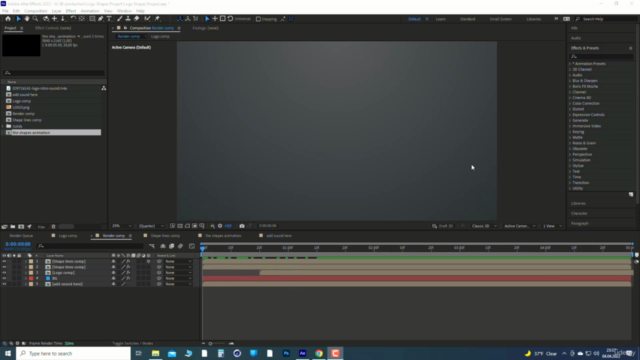Select the Brush tool
640x360 pixels.
pyautogui.click(x=120, y=19)
